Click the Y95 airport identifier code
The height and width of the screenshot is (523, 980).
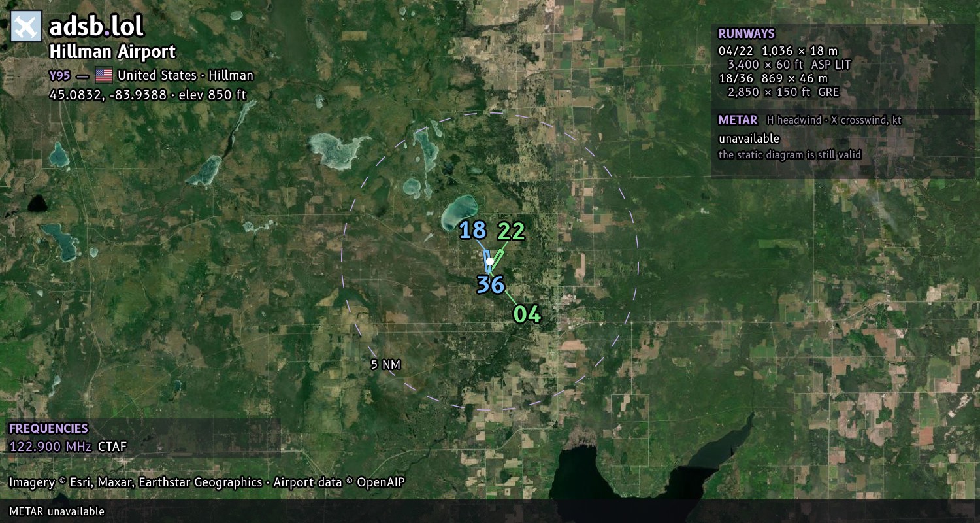(59, 75)
